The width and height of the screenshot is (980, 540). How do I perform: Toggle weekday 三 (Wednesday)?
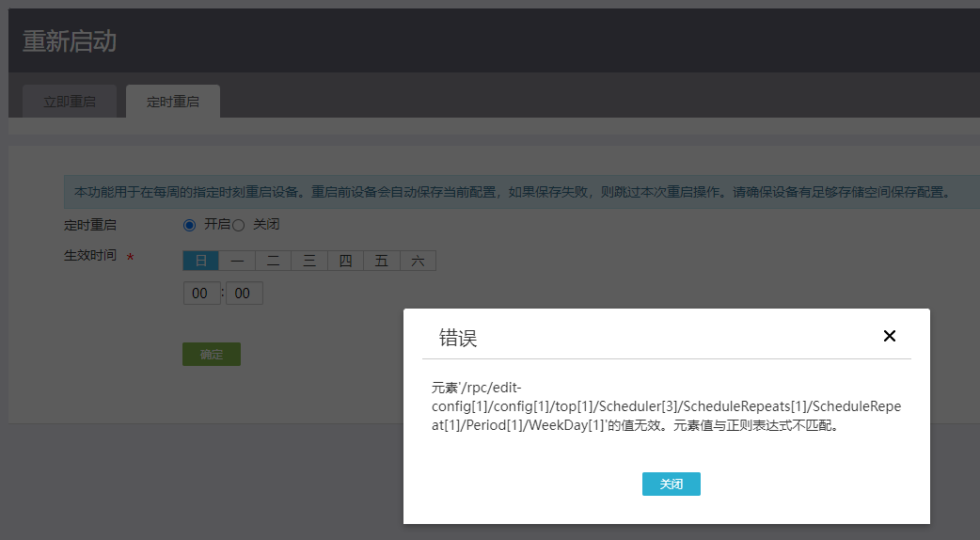click(x=309, y=261)
